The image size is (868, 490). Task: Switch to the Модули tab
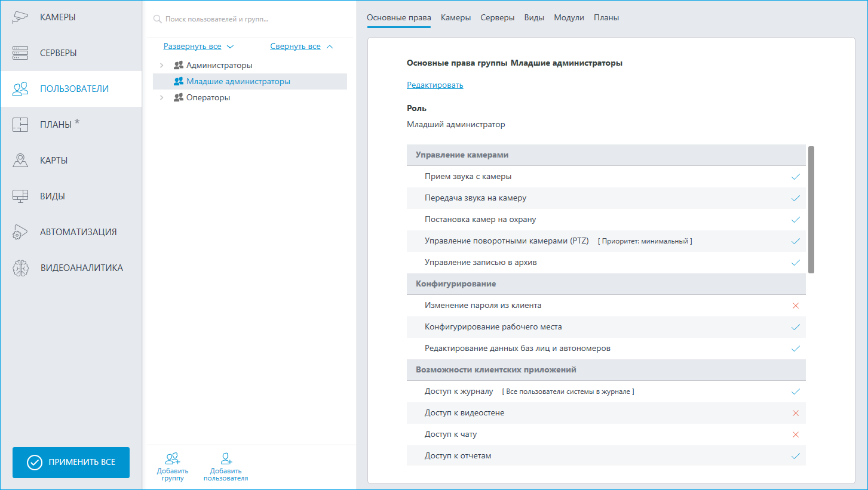(569, 18)
